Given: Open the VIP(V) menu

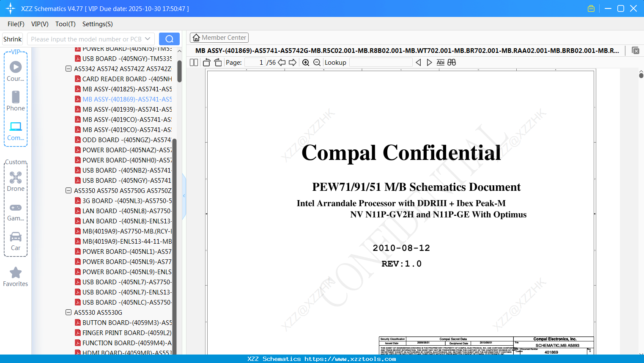Looking at the screenshot, I should click(x=40, y=24).
